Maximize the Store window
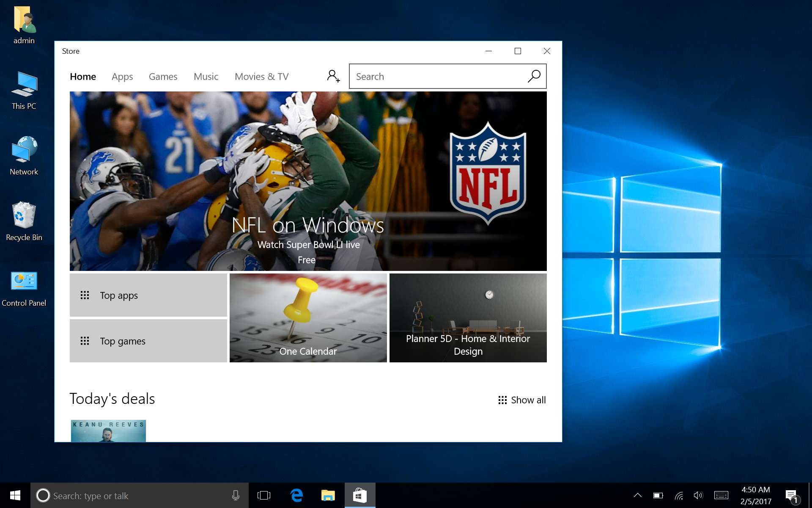Viewport: 812px width, 508px height. [x=518, y=51]
